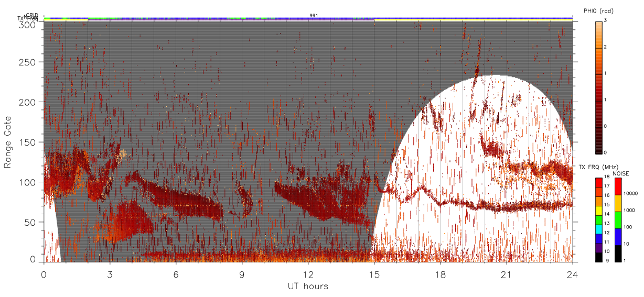The width and height of the screenshot is (644, 297).
Task: Click the "PHI0 (rad)" colorbar title
Action: tap(598, 10)
